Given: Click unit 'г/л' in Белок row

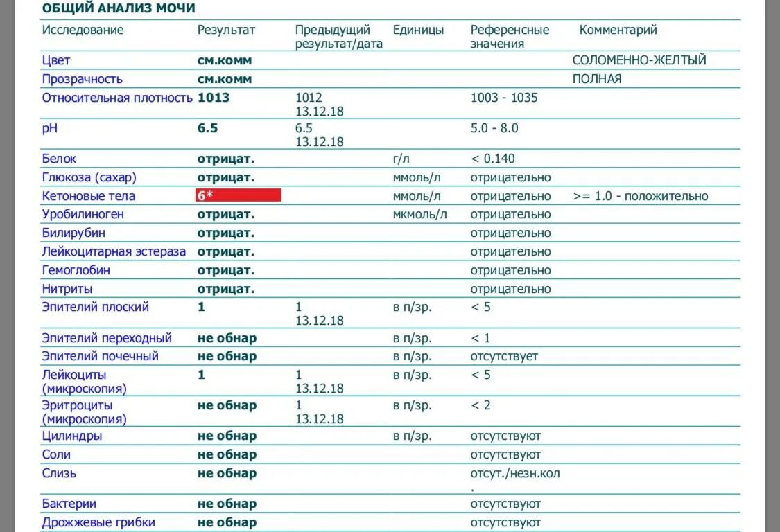Looking at the screenshot, I should click(401, 159).
